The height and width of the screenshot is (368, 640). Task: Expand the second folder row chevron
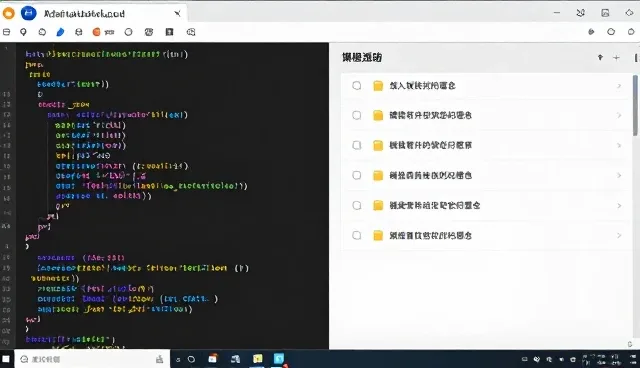pyautogui.click(x=619, y=115)
